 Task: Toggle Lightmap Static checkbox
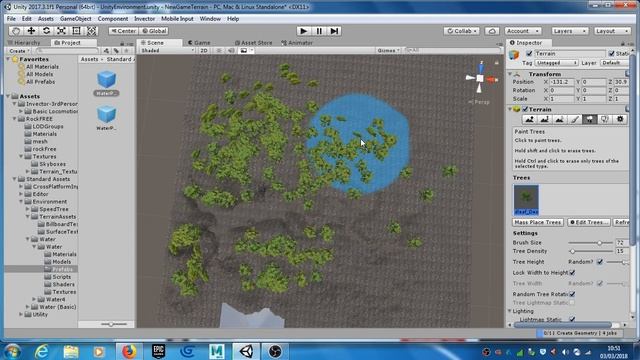pos(572,319)
